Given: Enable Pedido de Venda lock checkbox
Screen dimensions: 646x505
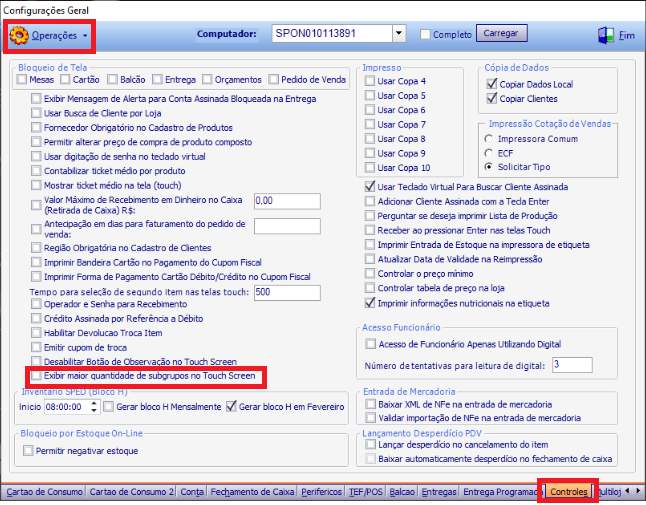Looking at the screenshot, I should coord(273,79).
